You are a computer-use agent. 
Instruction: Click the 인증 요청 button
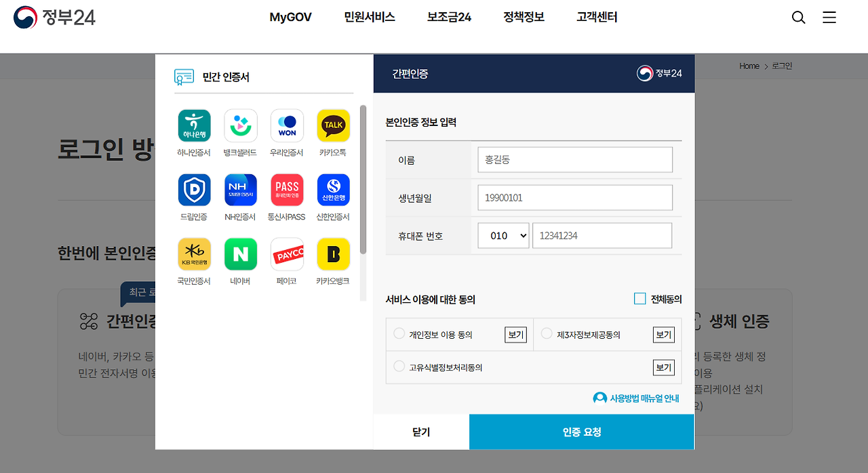click(x=582, y=432)
